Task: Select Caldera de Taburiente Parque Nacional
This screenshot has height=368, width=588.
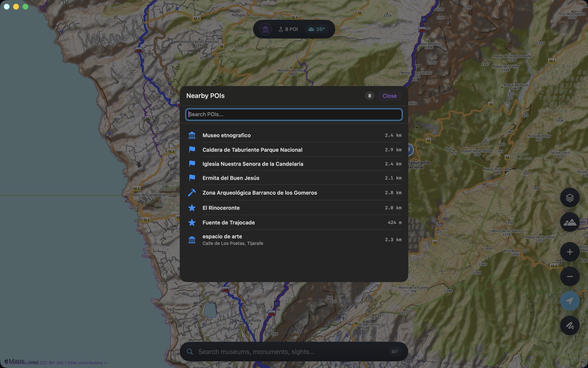Action: click(x=294, y=150)
